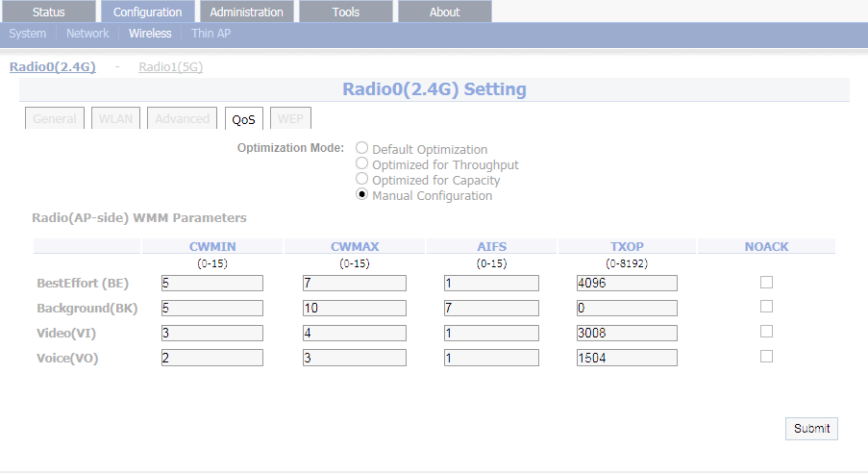868x473 pixels.
Task: Click the BestEffort TXOP field showing 4096
Action: pyautogui.click(x=627, y=283)
